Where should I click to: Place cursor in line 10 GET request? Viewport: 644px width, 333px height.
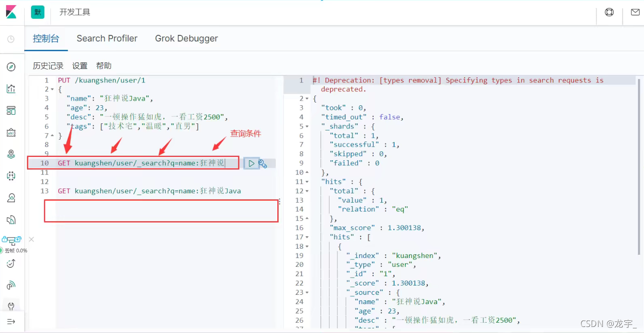pyautogui.click(x=141, y=163)
